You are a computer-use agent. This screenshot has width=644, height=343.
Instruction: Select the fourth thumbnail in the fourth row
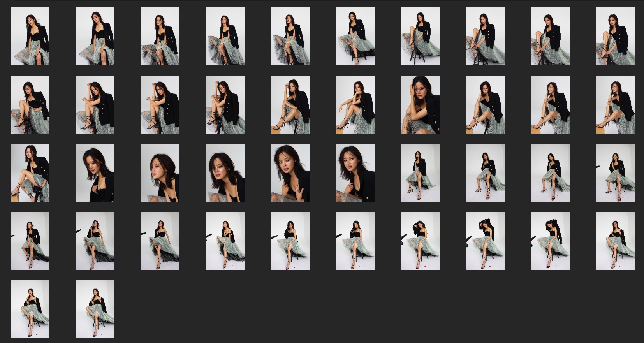tap(225, 241)
